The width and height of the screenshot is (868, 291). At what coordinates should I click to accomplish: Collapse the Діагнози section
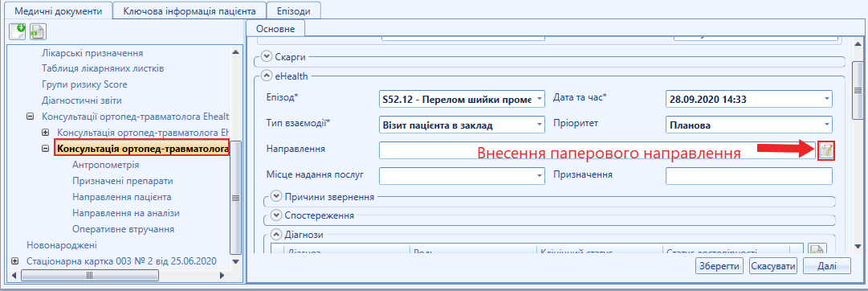coord(276,235)
